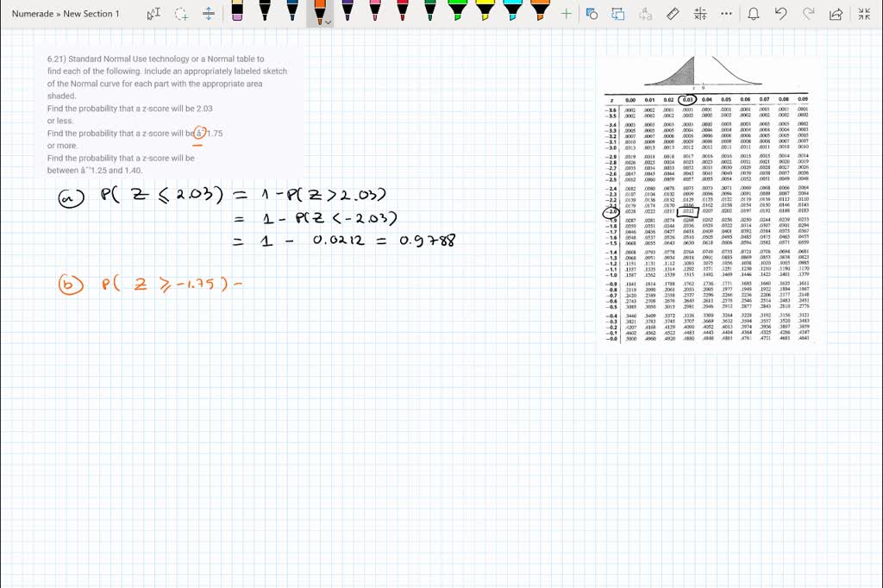The height and width of the screenshot is (588, 883).
Task: Select the black pen
Action: pos(264,14)
